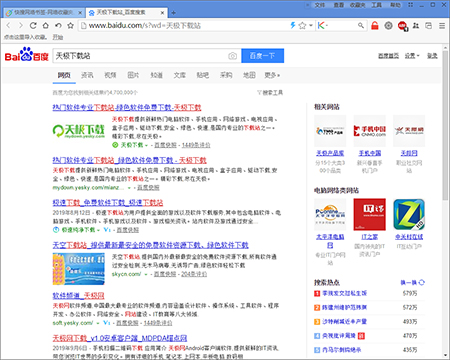
Task: Select the 知道 search tab
Action: coord(156,75)
